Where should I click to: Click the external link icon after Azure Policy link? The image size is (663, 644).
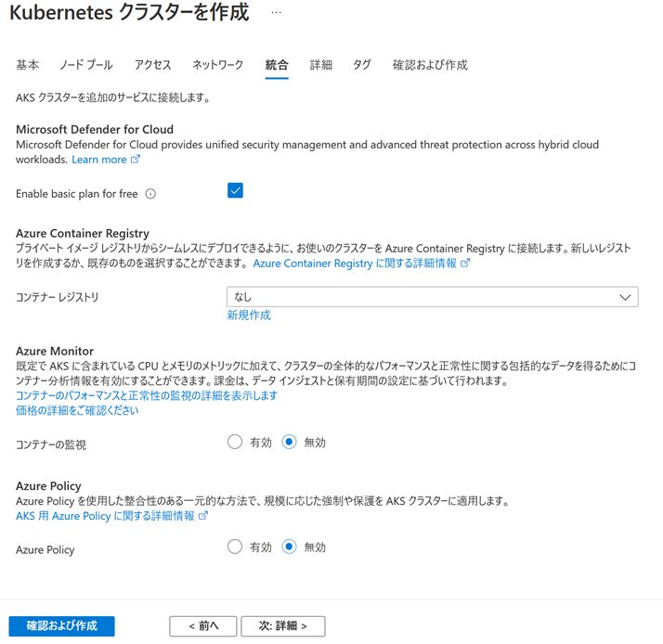tap(203, 516)
